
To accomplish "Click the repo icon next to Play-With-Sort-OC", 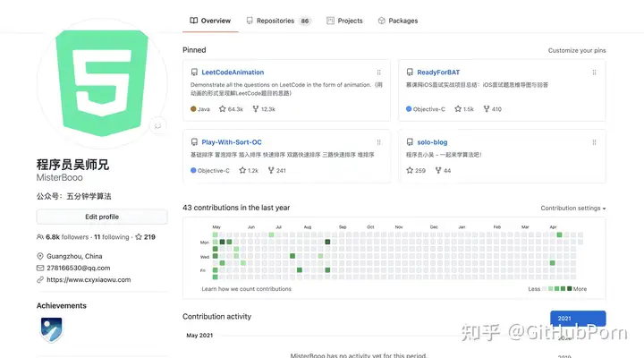I will pyautogui.click(x=194, y=142).
